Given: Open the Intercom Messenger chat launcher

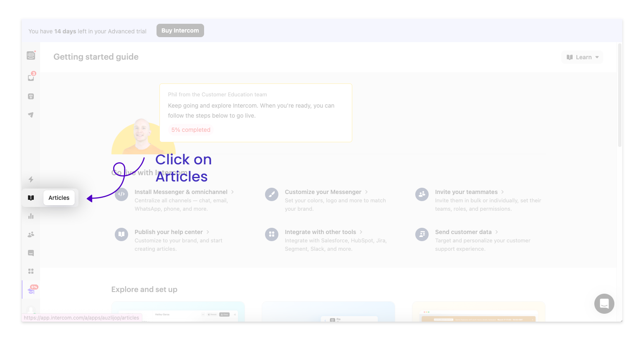Looking at the screenshot, I should click(x=604, y=304).
